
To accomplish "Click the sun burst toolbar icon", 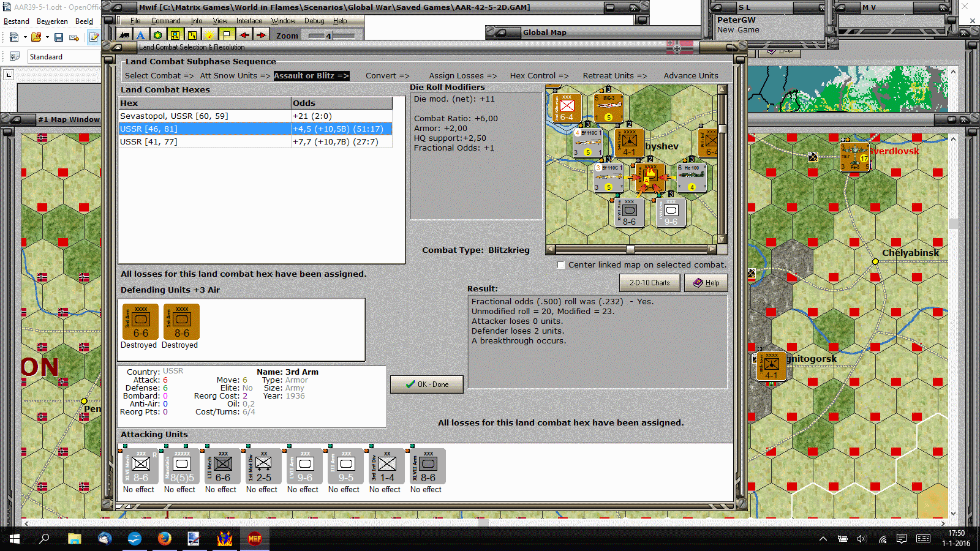I will [x=209, y=35].
